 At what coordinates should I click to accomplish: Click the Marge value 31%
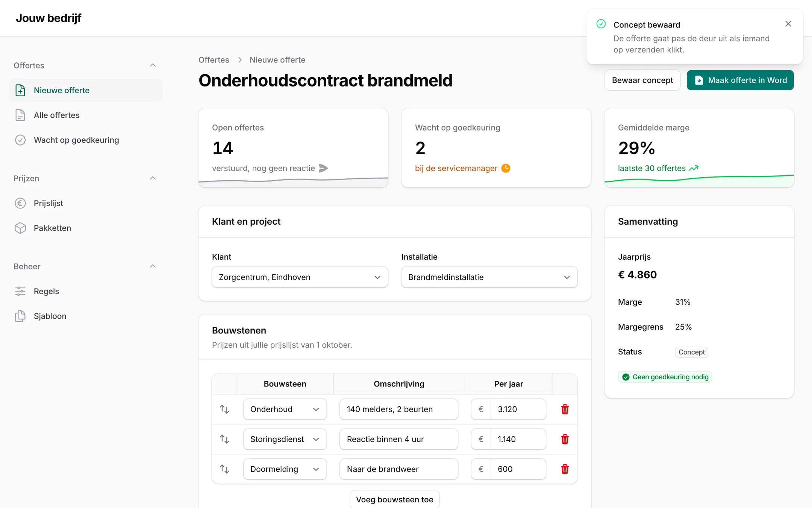[683, 302]
